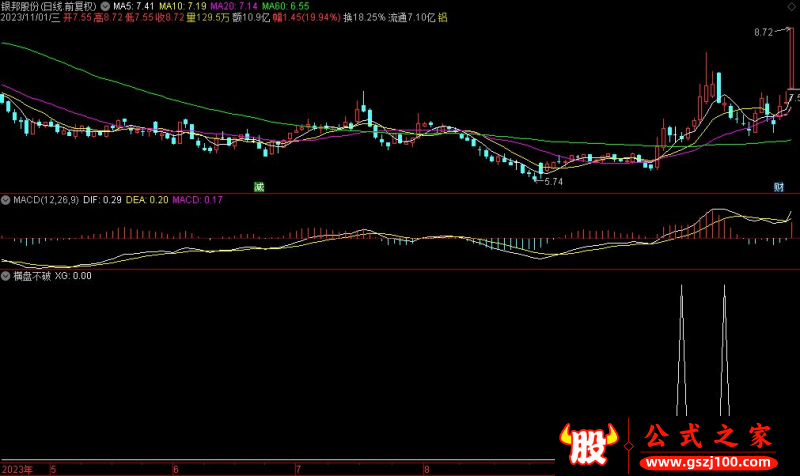Viewport: 800px width, 476px height.
Task: Click the float shares 流通7.10亿
Action: click(x=412, y=17)
